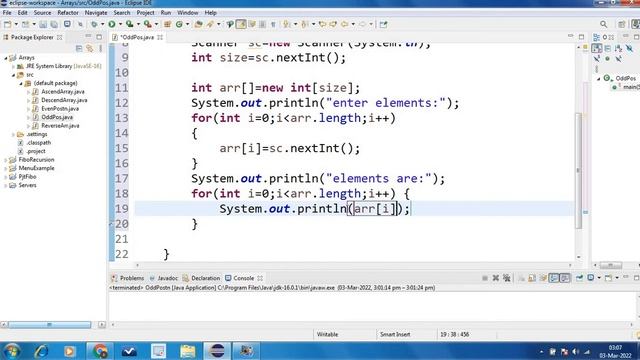Screen dimensions: 640x360
Task: Switch to the Problems tab
Action: coord(128,278)
